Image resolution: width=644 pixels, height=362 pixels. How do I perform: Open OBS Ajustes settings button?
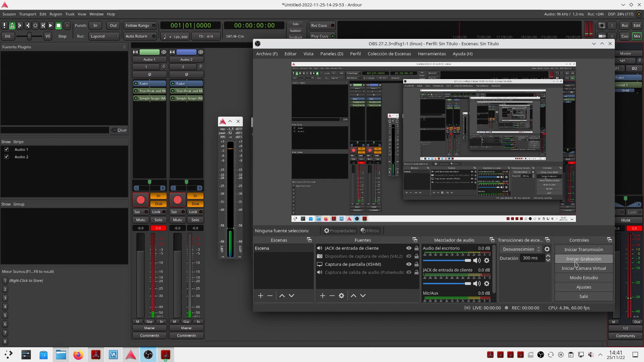[x=584, y=287]
